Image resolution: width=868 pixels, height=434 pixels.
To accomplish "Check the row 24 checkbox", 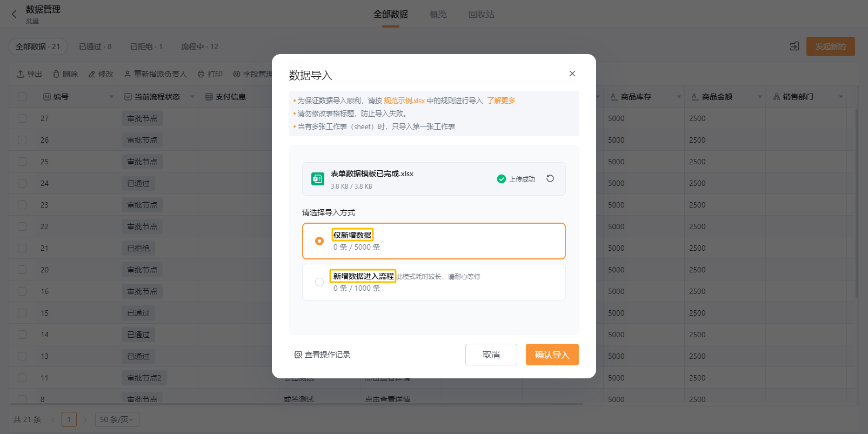I will coord(22,183).
